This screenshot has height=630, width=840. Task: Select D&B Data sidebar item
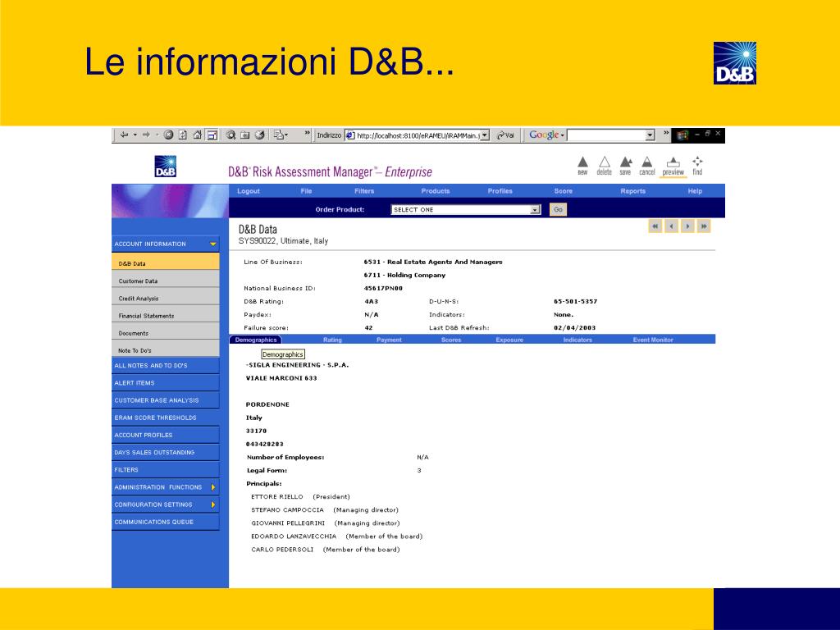click(166, 263)
